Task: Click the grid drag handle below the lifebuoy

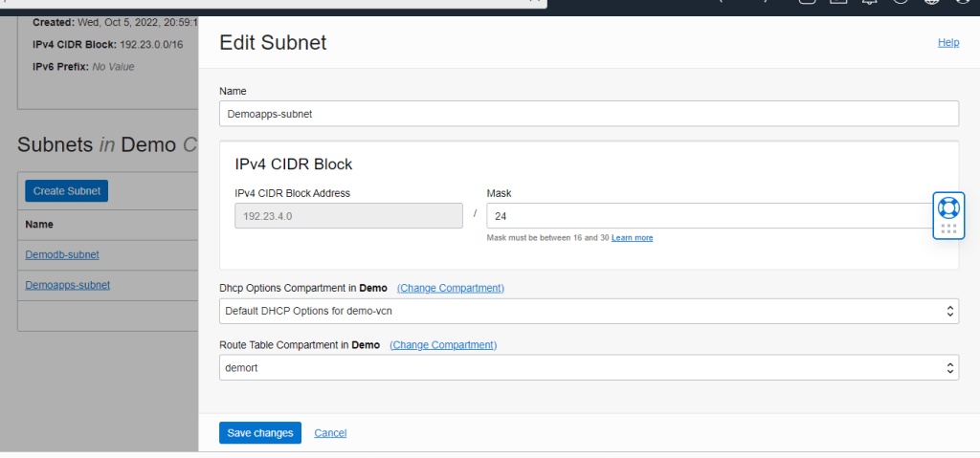Action: [x=948, y=229]
